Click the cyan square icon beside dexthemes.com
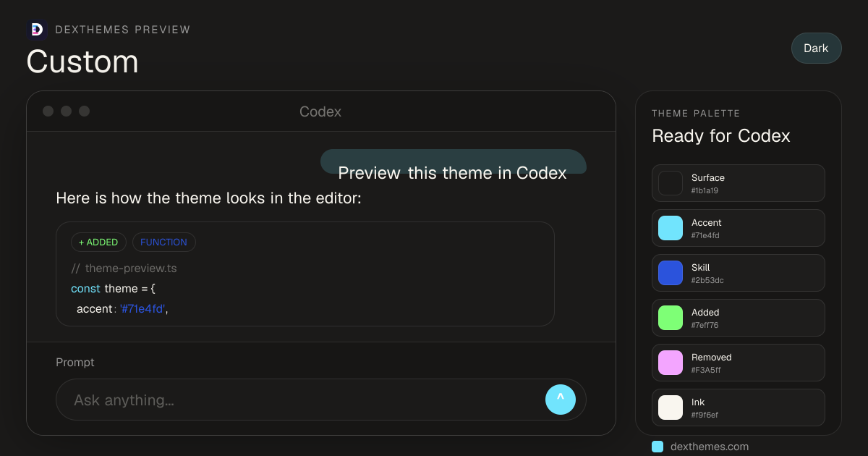The height and width of the screenshot is (456, 868). click(658, 447)
